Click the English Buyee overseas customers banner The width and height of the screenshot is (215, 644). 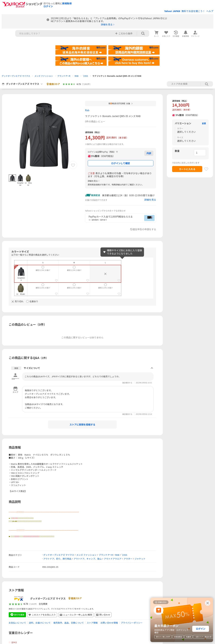[134, 61]
